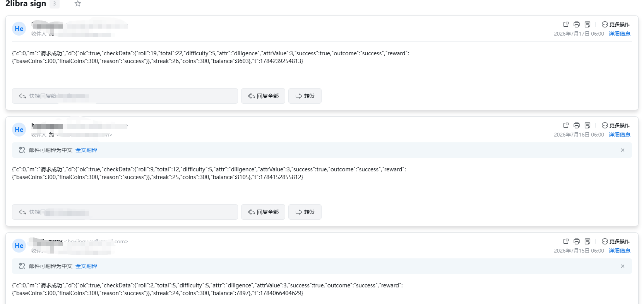Click 转发 under July 16 email
Image resolution: width=644 pixels, height=304 pixels.
pyautogui.click(x=305, y=212)
